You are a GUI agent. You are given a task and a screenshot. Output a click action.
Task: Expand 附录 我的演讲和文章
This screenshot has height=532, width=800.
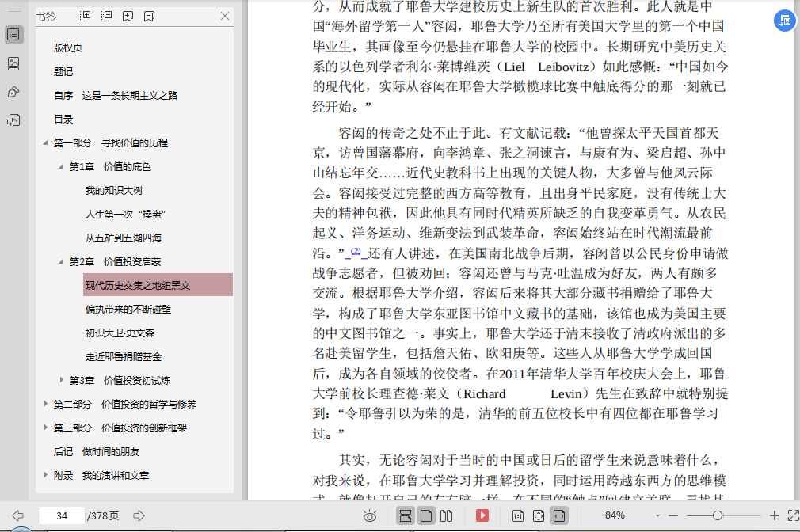[45, 475]
